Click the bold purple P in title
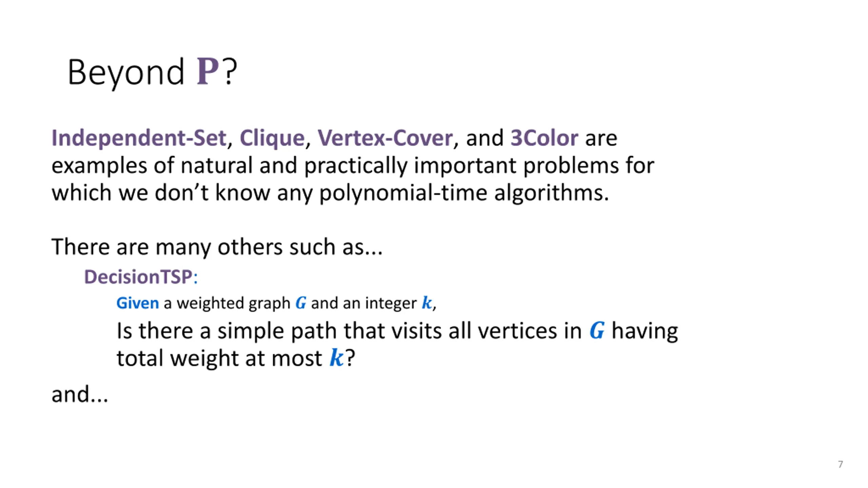 (x=208, y=71)
